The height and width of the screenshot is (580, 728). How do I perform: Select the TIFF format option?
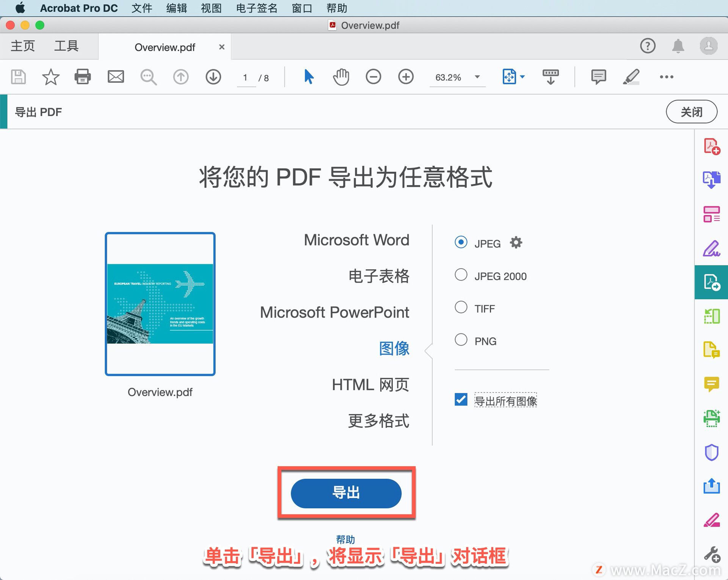tap(461, 307)
